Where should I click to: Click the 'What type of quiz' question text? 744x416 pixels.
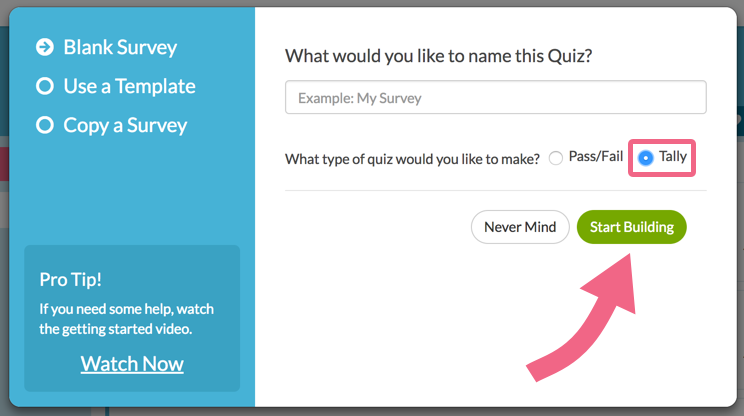point(412,158)
